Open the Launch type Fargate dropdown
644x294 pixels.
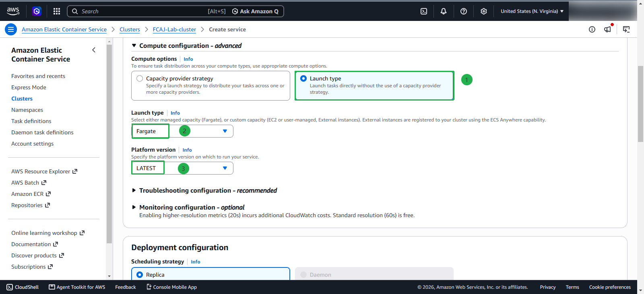click(182, 131)
